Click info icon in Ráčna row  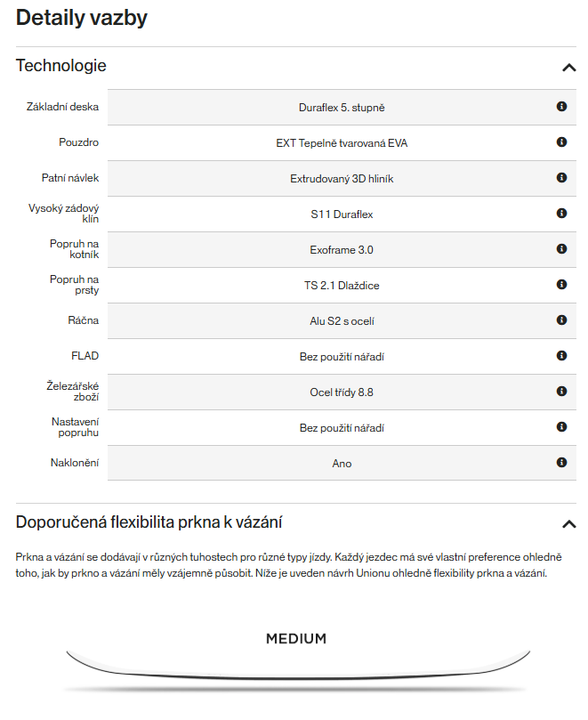click(x=561, y=320)
